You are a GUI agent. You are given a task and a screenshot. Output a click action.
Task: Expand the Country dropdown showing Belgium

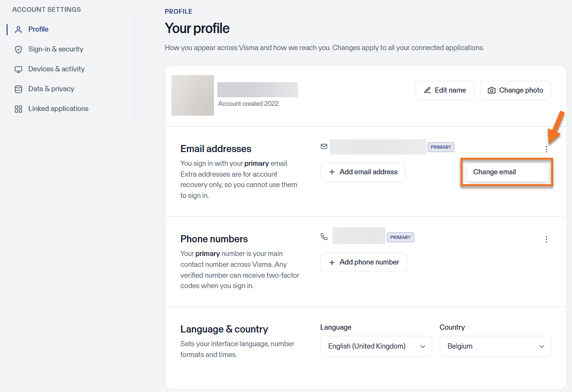pos(495,346)
